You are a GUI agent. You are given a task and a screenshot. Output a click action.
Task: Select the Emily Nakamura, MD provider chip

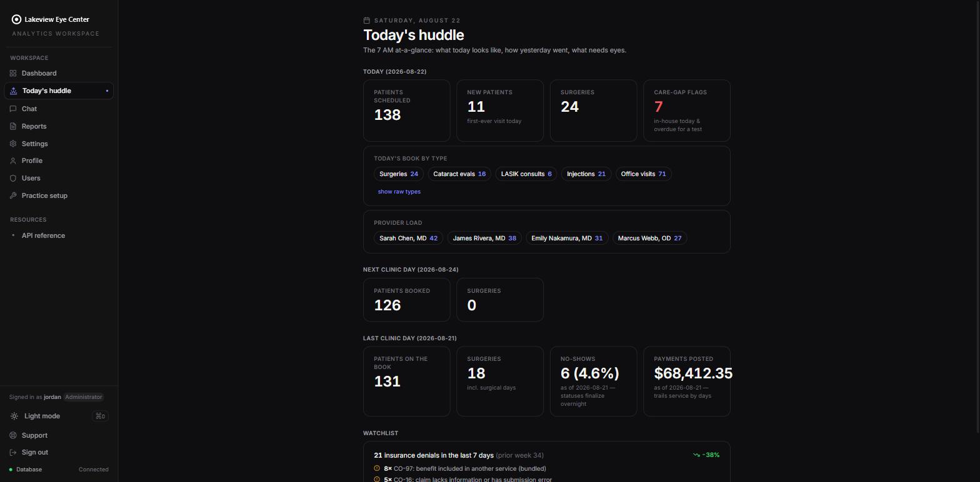[x=567, y=239]
